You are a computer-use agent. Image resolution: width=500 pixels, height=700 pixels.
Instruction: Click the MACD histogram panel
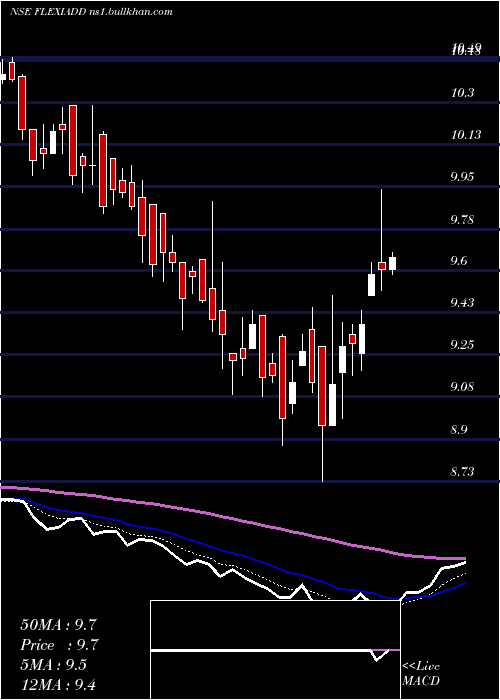(275, 650)
